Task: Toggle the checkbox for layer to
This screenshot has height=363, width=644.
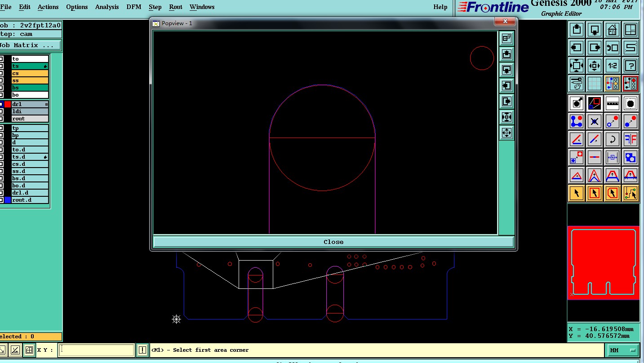Action: click(x=1, y=59)
